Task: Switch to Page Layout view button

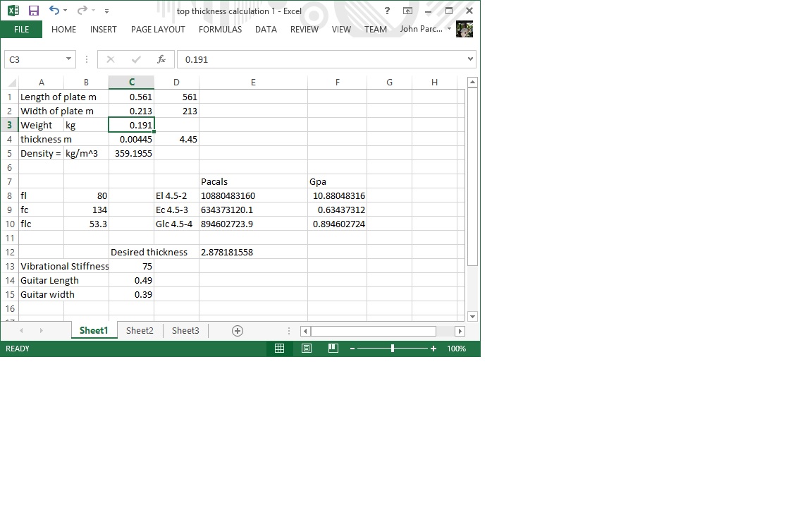Action: (x=307, y=349)
